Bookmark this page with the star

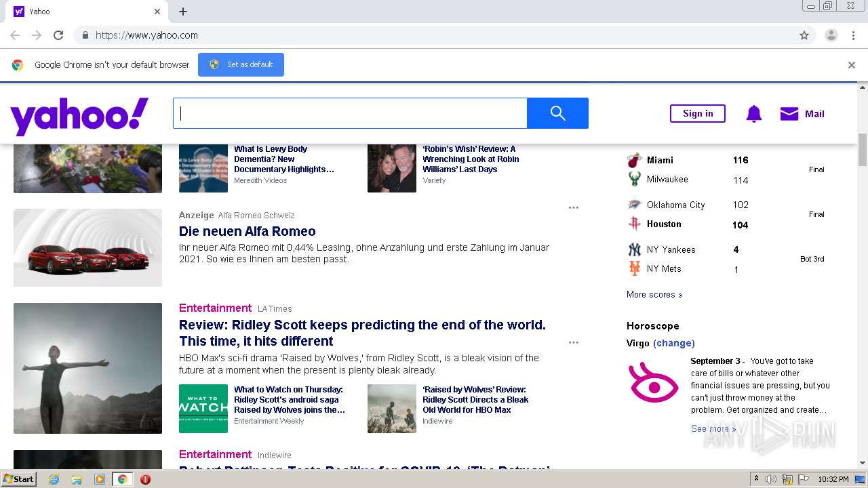[x=804, y=35]
